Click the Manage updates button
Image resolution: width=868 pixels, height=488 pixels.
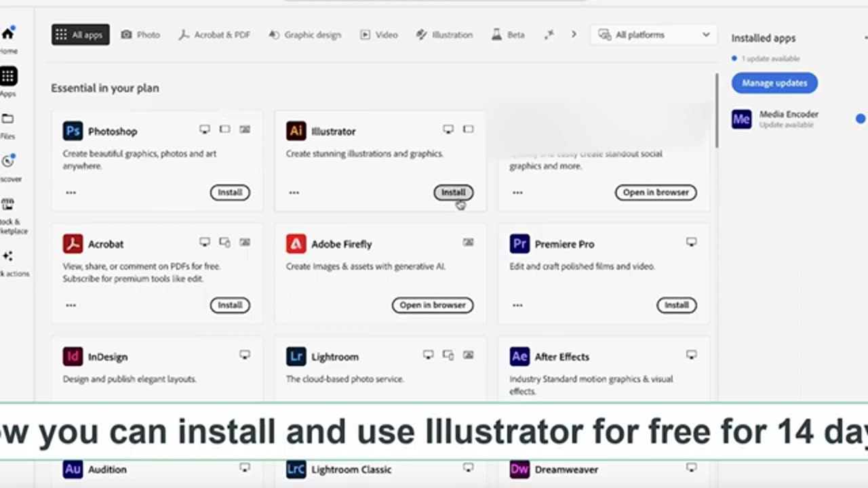click(x=774, y=83)
